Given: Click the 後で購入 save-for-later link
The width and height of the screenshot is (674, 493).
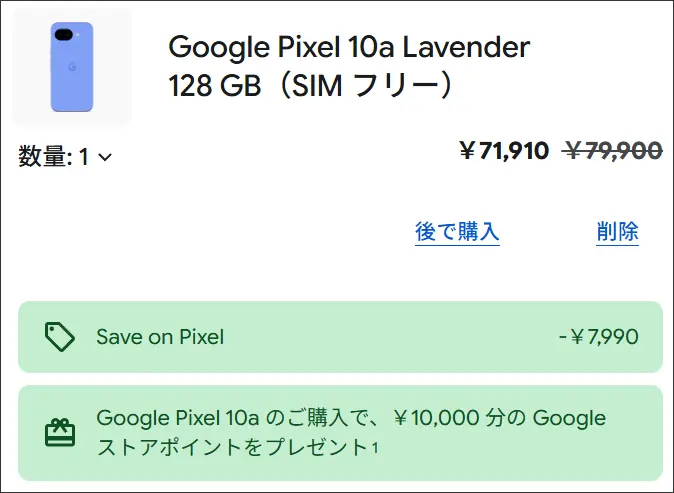Looking at the screenshot, I should coord(457,232).
